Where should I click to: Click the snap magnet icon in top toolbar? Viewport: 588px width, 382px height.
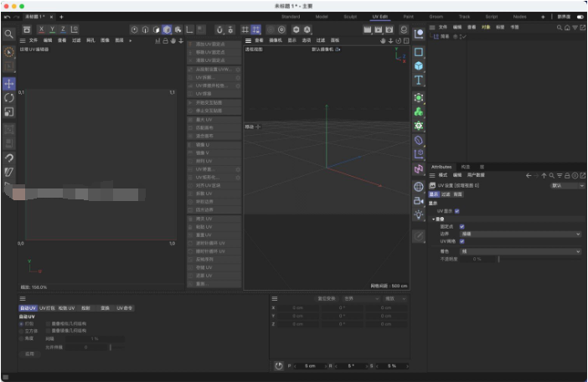coord(219,29)
